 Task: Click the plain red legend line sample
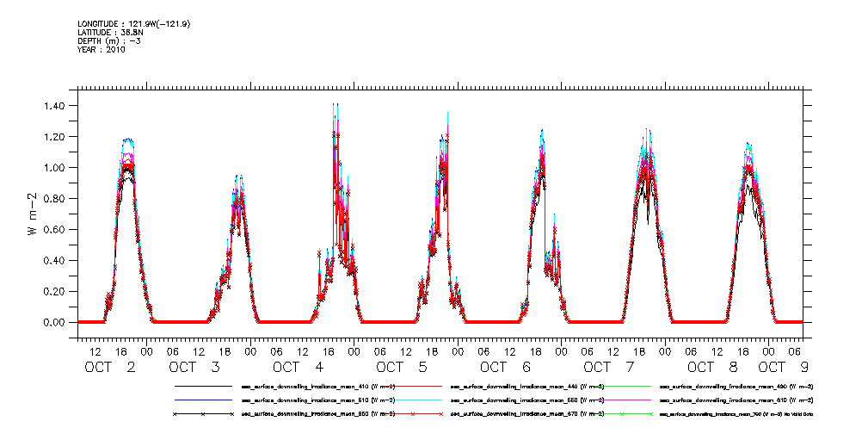point(412,386)
